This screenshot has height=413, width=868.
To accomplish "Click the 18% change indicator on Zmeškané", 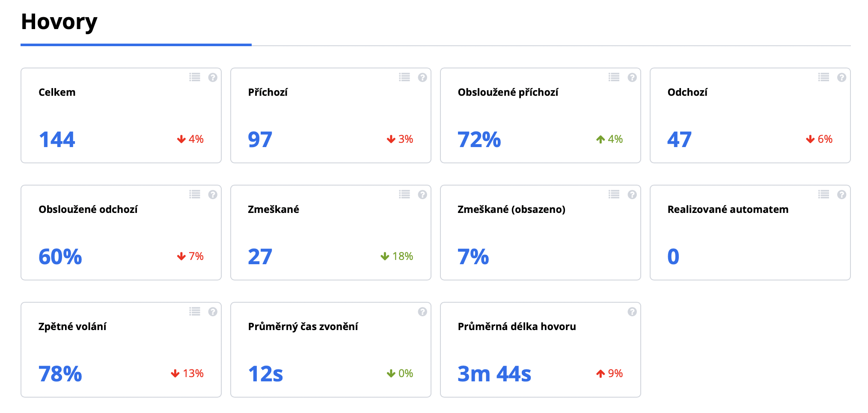I will [x=397, y=256].
